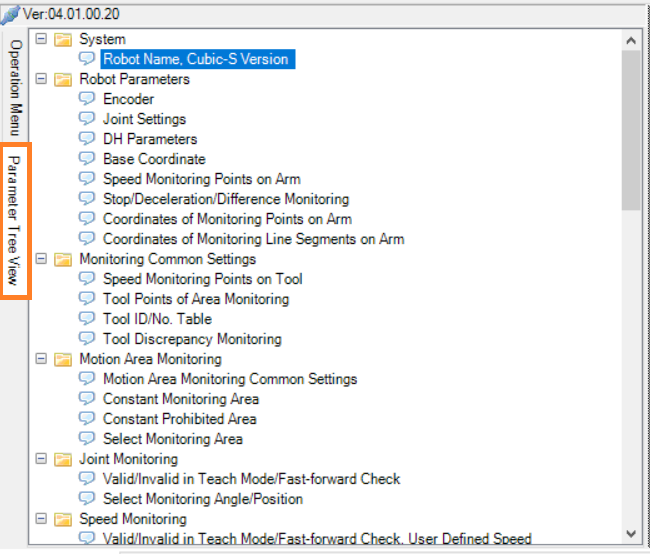Select the Select Monitoring Area item
The image size is (650, 554).
(173, 439)
